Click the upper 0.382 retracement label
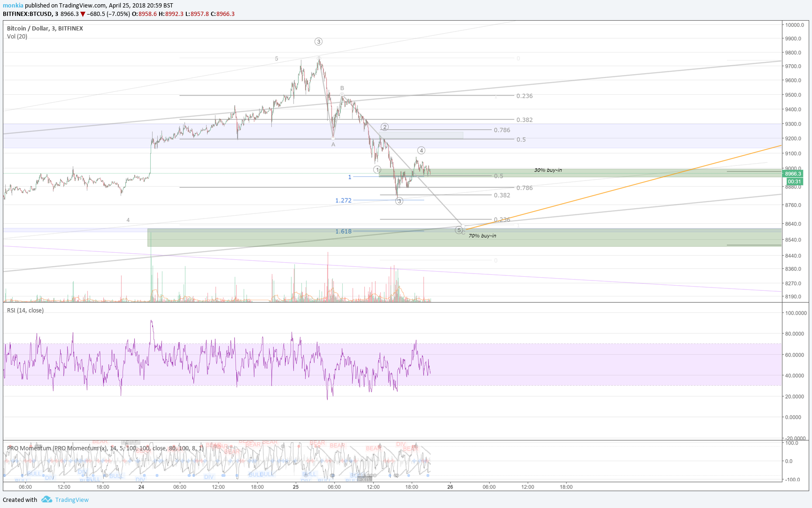Screen dimensions: 812x508 coord(524,120)
